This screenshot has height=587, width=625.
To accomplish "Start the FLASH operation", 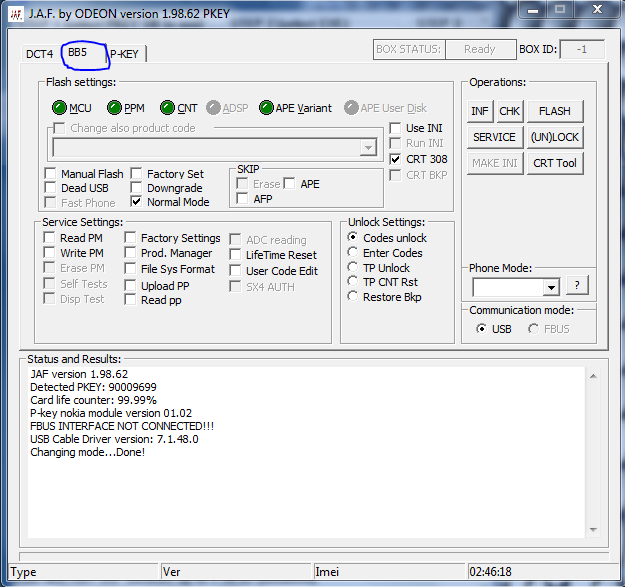I will [555, 111].
